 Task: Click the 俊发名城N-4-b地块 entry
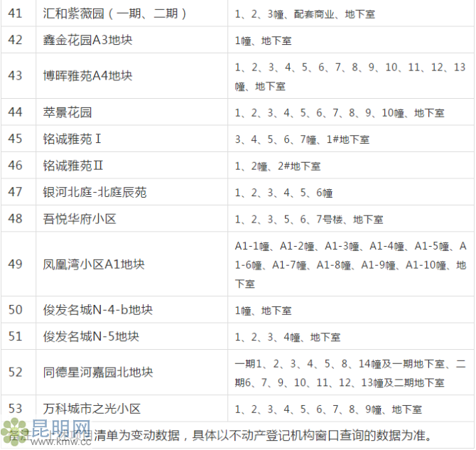point(98,310)
